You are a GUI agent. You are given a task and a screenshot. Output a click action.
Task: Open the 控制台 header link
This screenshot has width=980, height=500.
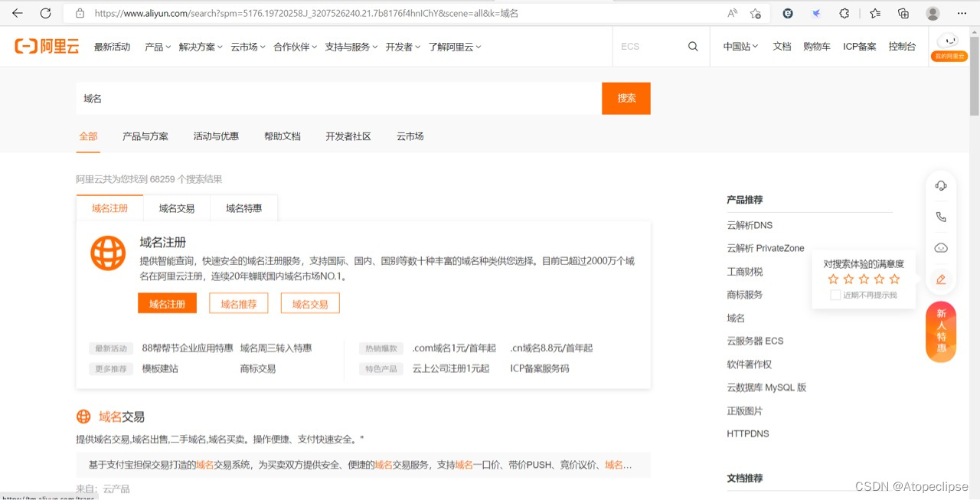coord(902,47)
